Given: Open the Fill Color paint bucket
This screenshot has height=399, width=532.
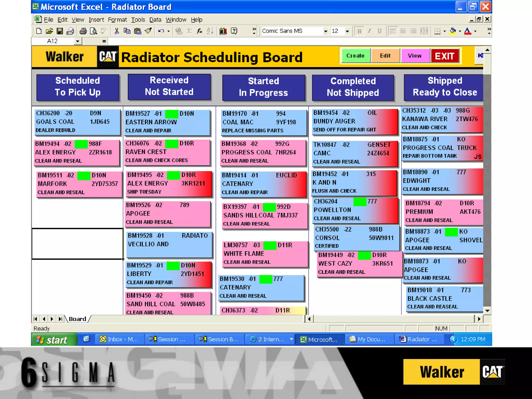Looking at the screenshot, I should click(x=453, y=31).
